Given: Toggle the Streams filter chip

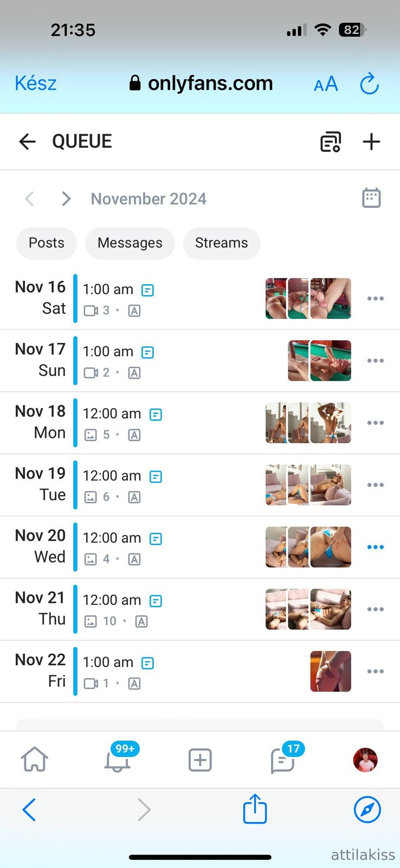Looking at the screenshot, I should point(222,243).
